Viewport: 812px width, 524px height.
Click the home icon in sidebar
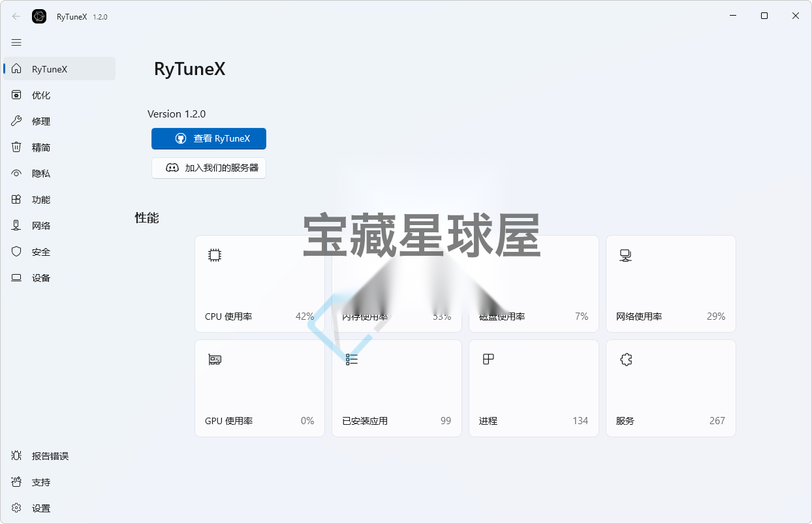tap(16, 69)
